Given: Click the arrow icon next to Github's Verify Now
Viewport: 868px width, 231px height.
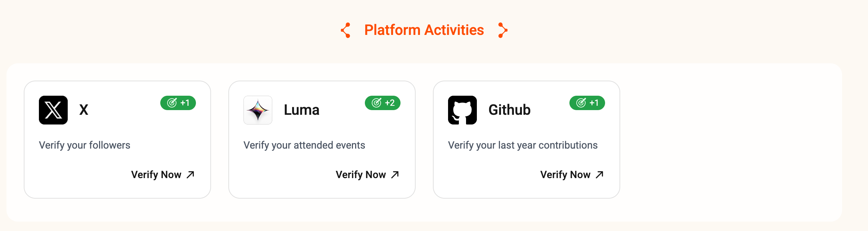Looking at the screenshot, I should pyautogui.click(x=600, y=175).
